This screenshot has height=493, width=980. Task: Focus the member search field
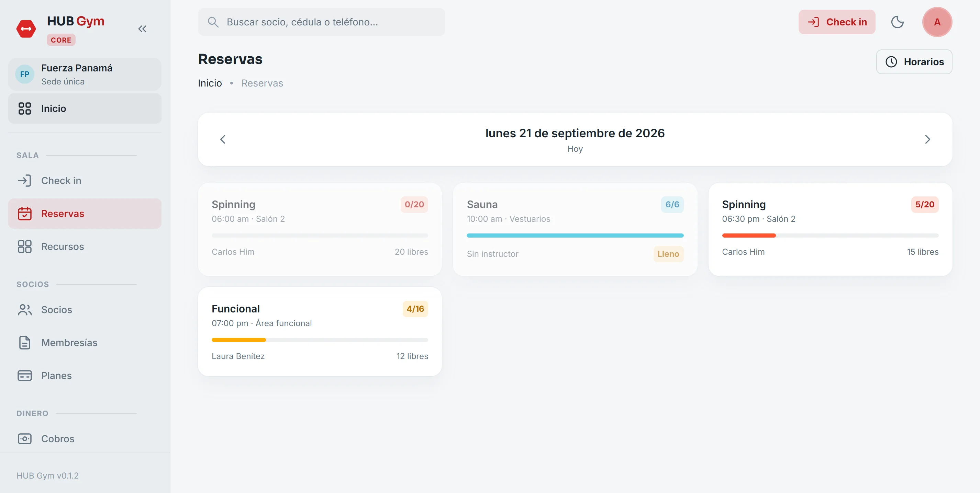(322, 22)
